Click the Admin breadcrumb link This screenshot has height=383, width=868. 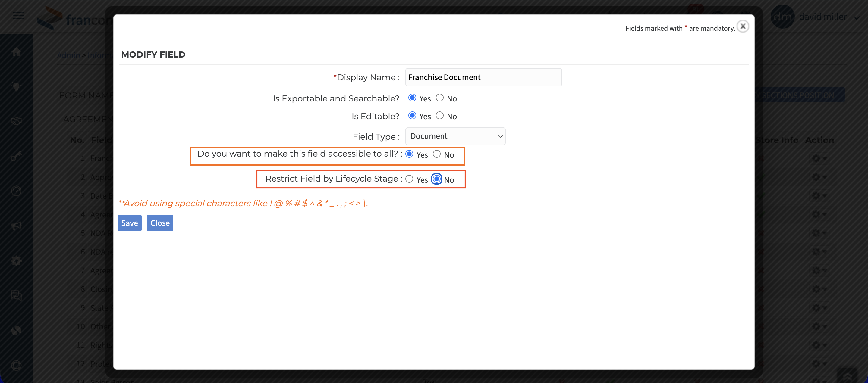[68, 55]
